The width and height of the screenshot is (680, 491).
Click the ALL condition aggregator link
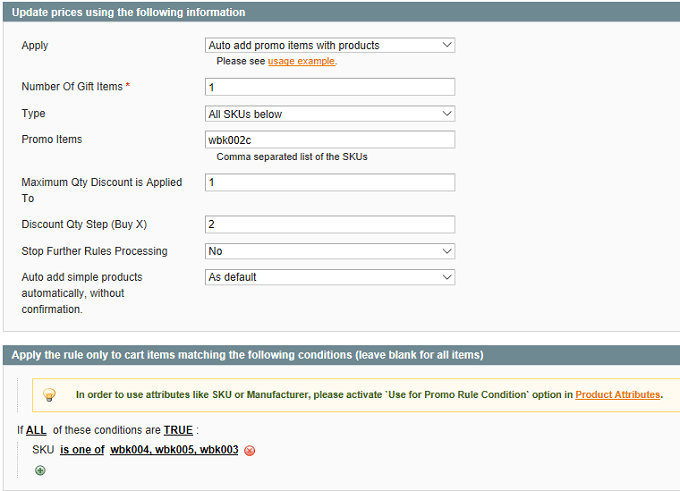pyautogui.click(x=36, y=430)
